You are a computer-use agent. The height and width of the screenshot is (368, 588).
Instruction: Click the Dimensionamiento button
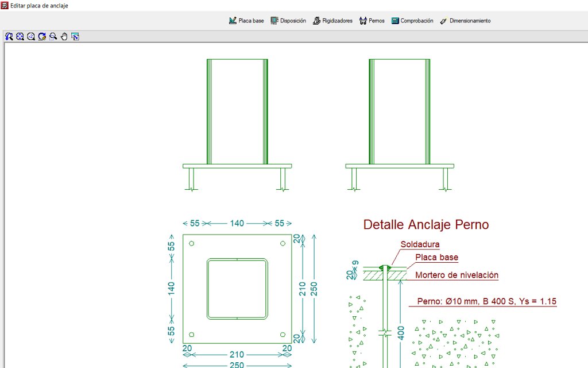coord(465,21)
